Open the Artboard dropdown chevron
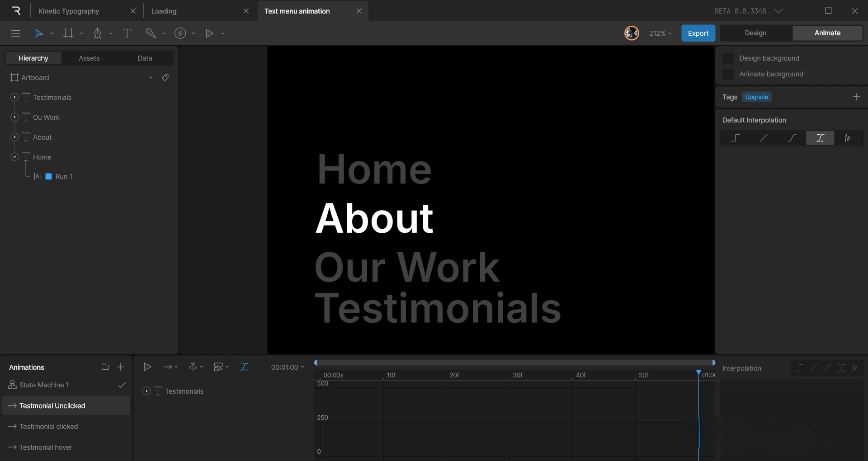This screenshot has height=461, width=868. [151, 78]
